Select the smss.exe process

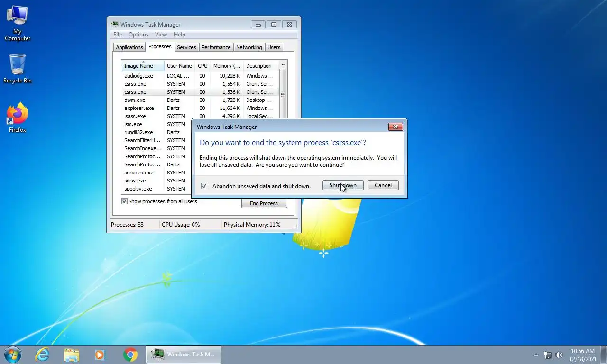coord(156,181)
